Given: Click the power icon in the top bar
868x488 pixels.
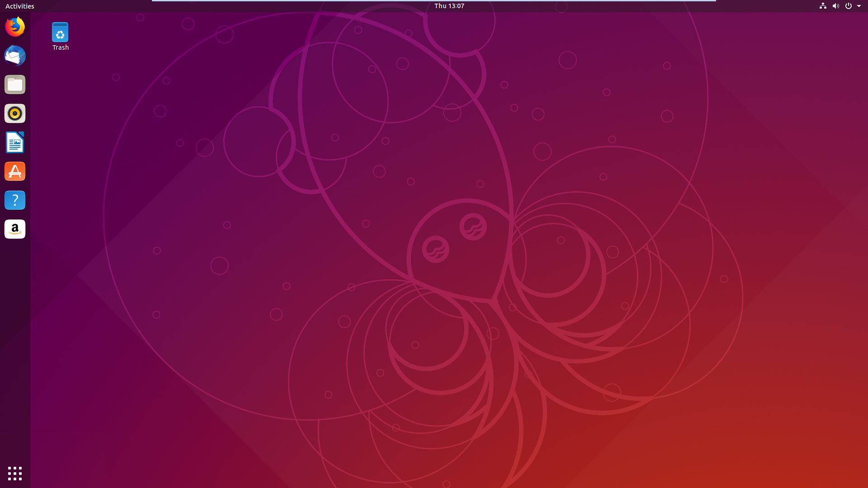Looking at the screenshot, I should 848,6.
